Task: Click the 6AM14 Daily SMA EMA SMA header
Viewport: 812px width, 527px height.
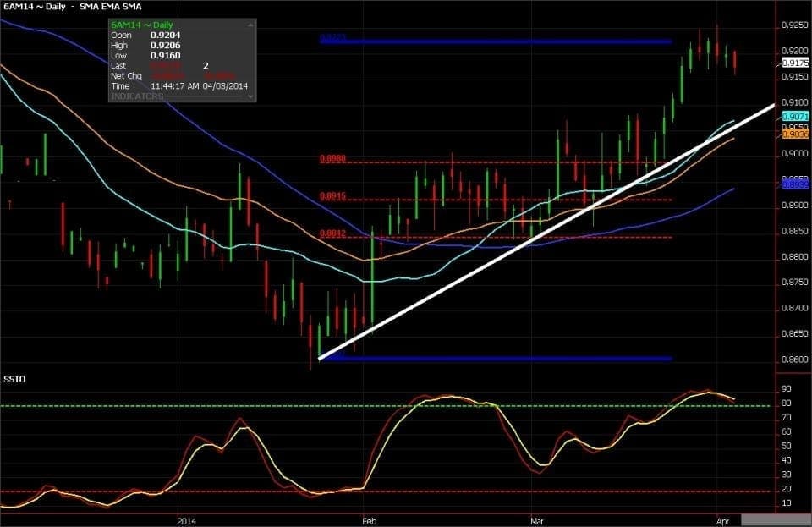Action: coord(73,7)
